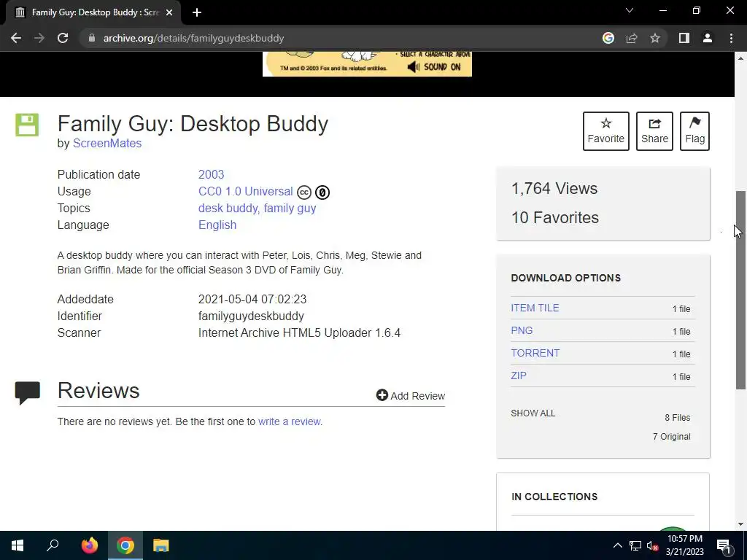Click the network icon in system tray
Screen dimensions: 747x560
coord(635,545)
